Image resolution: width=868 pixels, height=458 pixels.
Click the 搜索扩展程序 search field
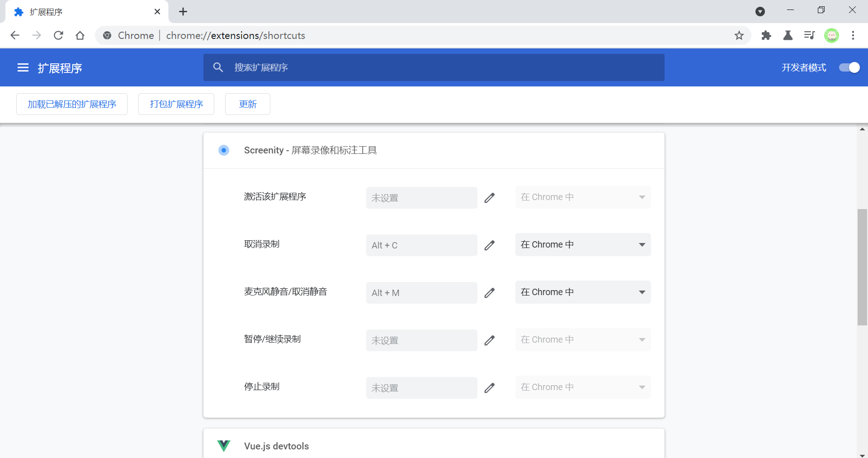tap(434, 67)
